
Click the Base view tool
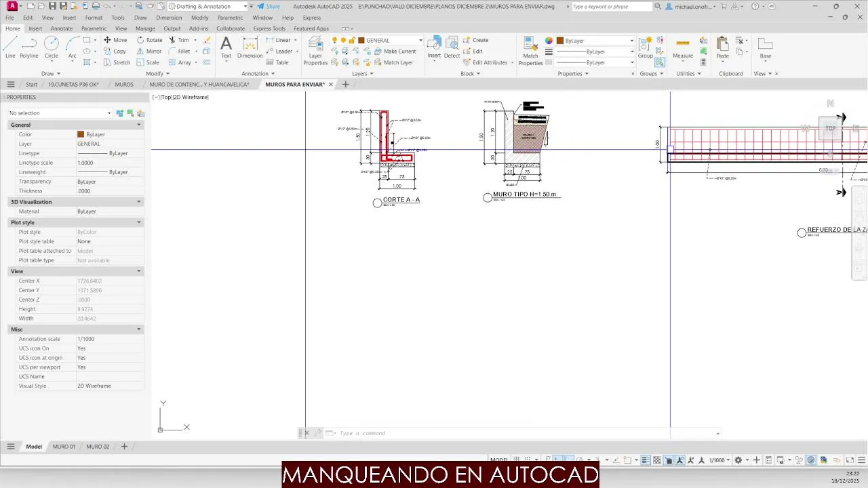click(x=765, y=47)
